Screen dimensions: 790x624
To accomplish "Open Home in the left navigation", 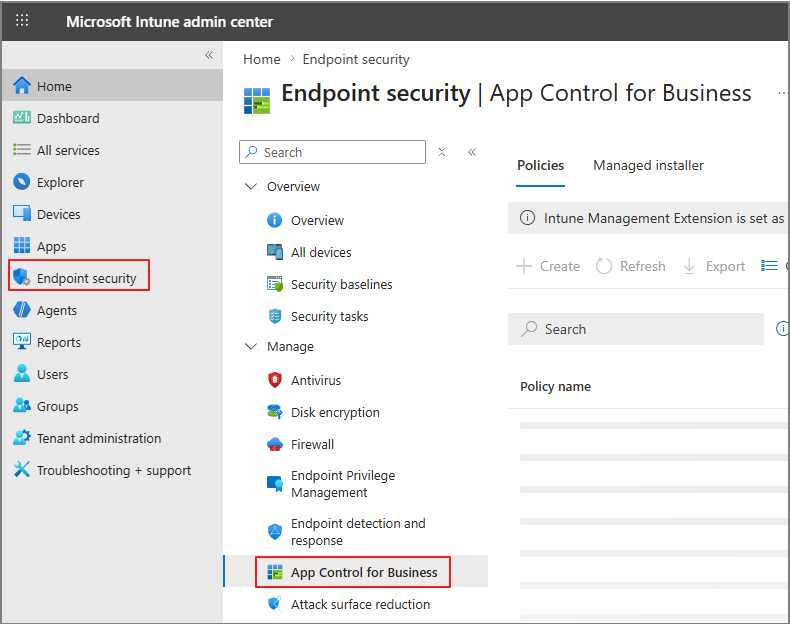I will click(112, 86).
